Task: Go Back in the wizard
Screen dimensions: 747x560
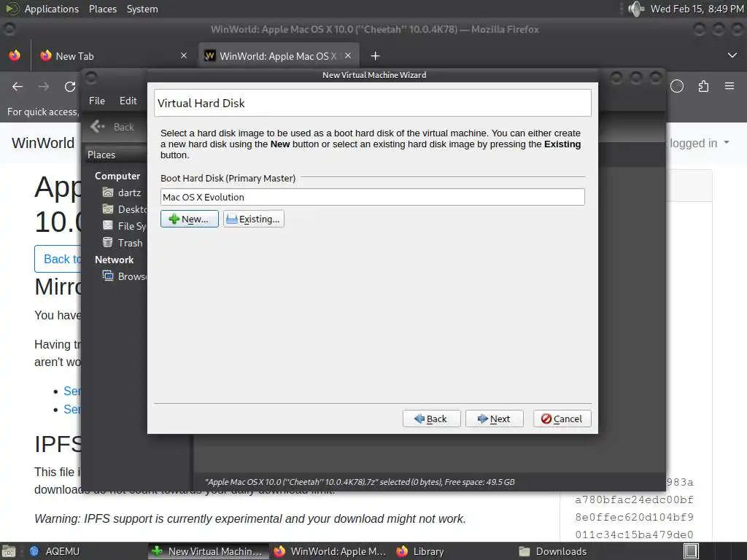Action: click(431, 419)
